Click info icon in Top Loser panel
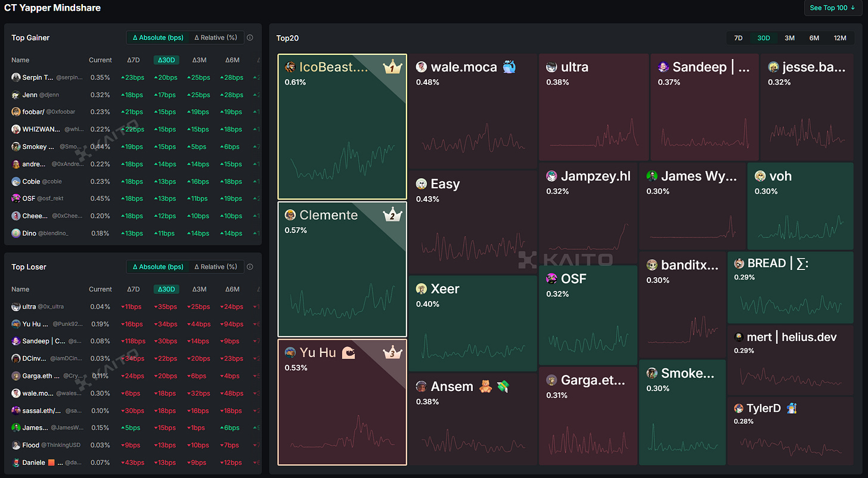Viewport: 868px width, 478px height. (250, 267)
